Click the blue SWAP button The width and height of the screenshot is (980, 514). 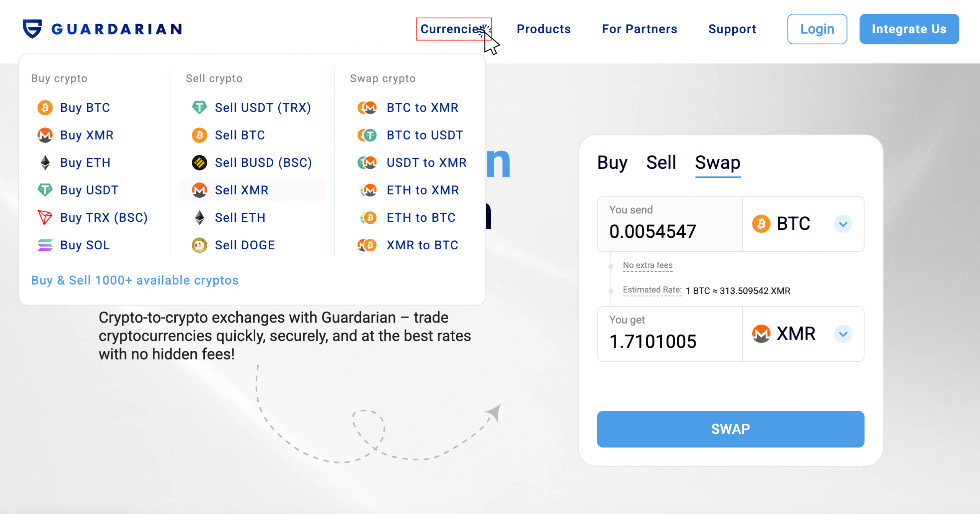(730, 429)
